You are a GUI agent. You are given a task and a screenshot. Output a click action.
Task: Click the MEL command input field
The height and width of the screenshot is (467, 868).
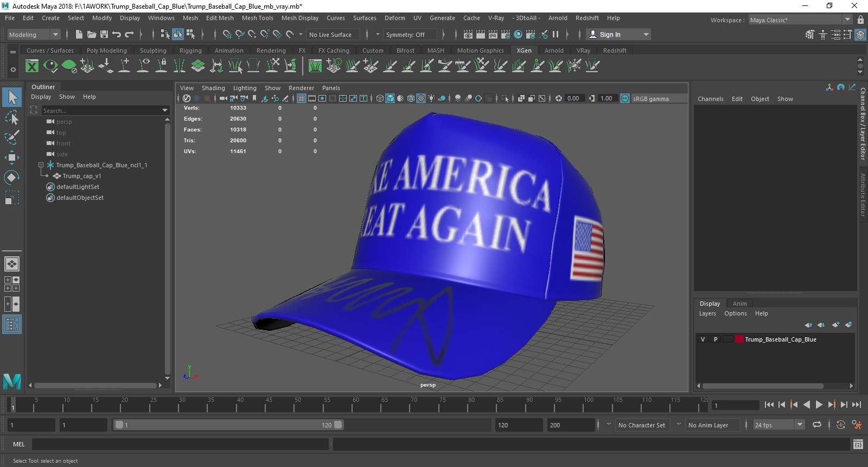point(180,444)
